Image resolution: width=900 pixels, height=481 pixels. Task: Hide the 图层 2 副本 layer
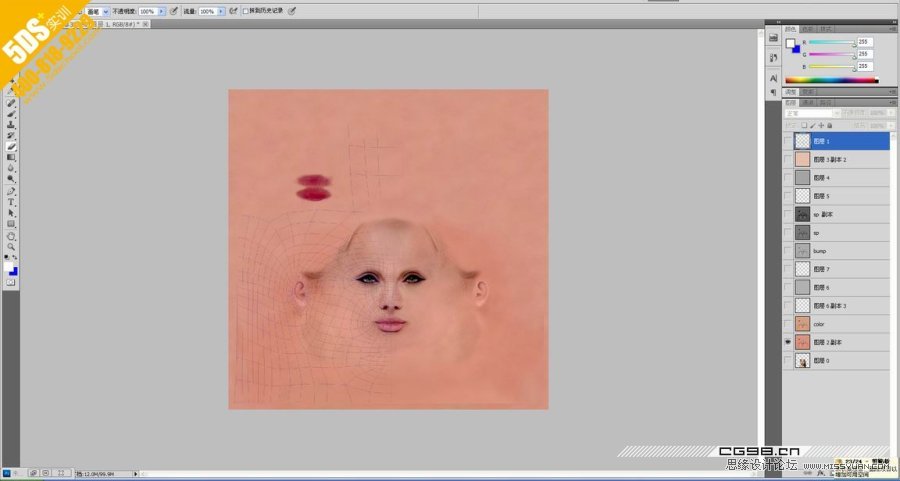point(788,342)
